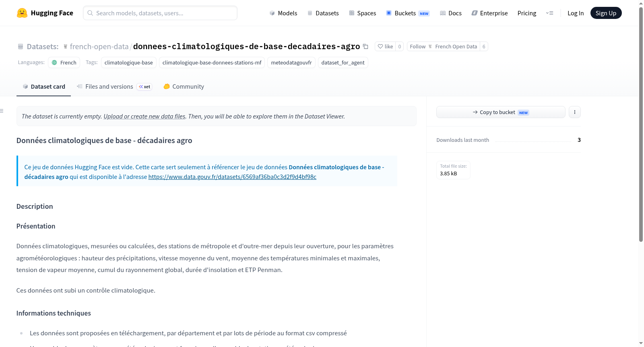
Task: Click the Hugging Face logo emoji
Action: (x=22, y=13)
